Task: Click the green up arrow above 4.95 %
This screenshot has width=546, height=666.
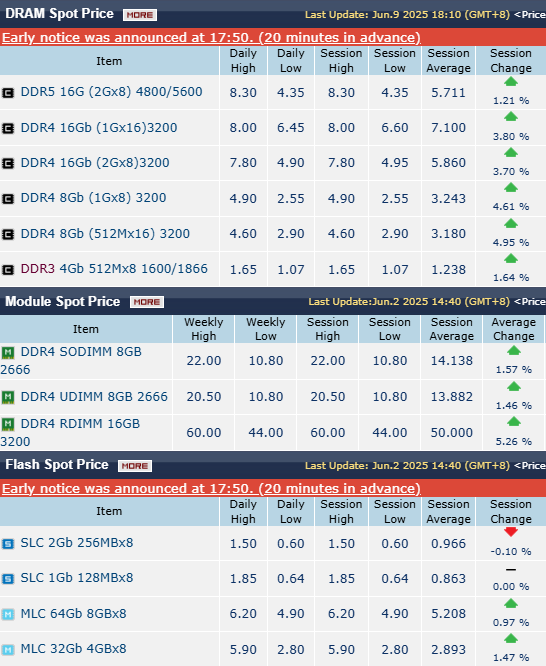Action: tap(511, 223)
